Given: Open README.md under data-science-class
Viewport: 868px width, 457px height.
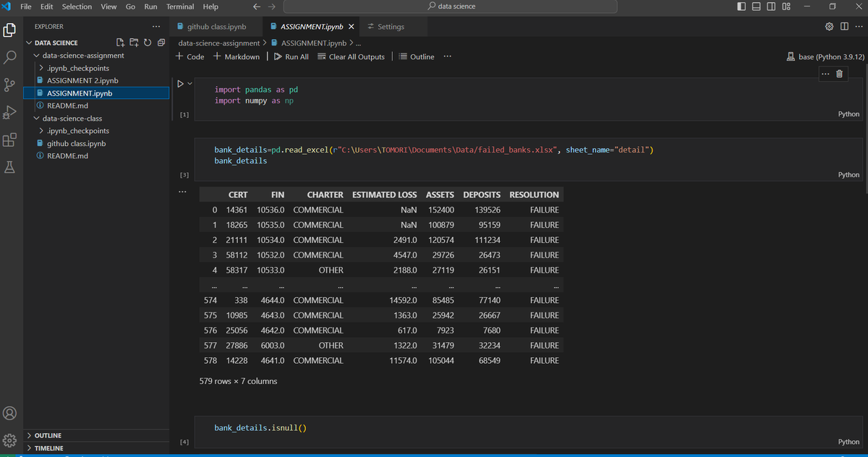Looking at the screenshot, I should [67, 155].
